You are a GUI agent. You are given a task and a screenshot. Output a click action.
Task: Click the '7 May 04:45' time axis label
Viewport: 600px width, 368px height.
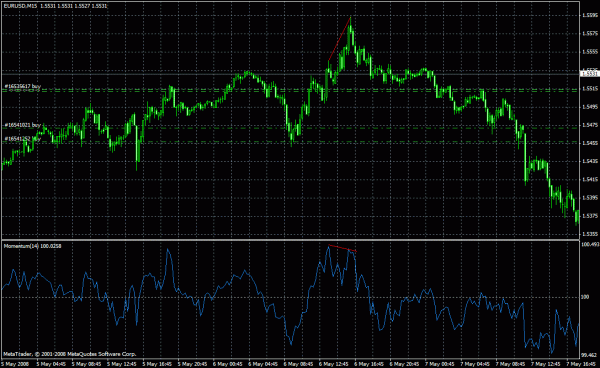476,364
